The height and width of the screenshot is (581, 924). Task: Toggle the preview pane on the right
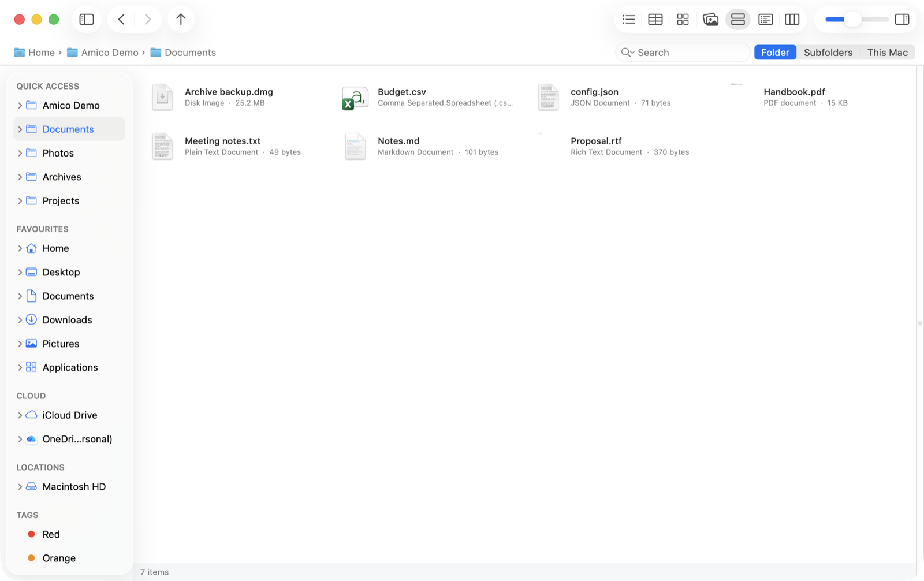click(902, 20)
